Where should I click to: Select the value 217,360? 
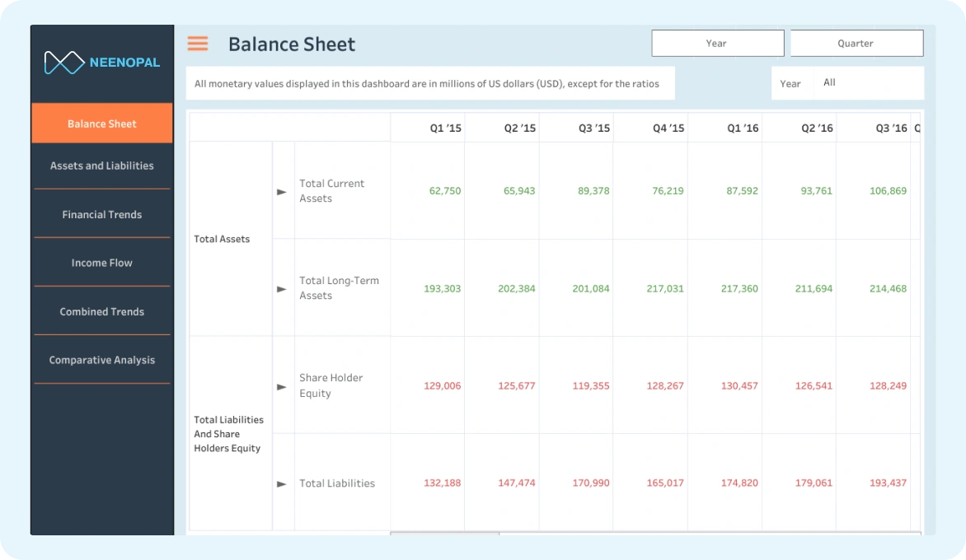pyautogui.click(x=739, y=288)
